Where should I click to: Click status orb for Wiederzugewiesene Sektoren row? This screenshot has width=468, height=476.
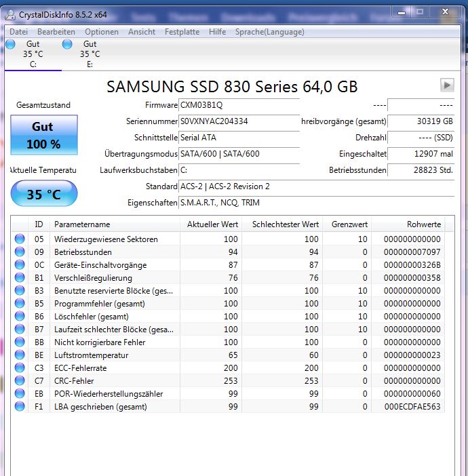[x=20, y=239]
